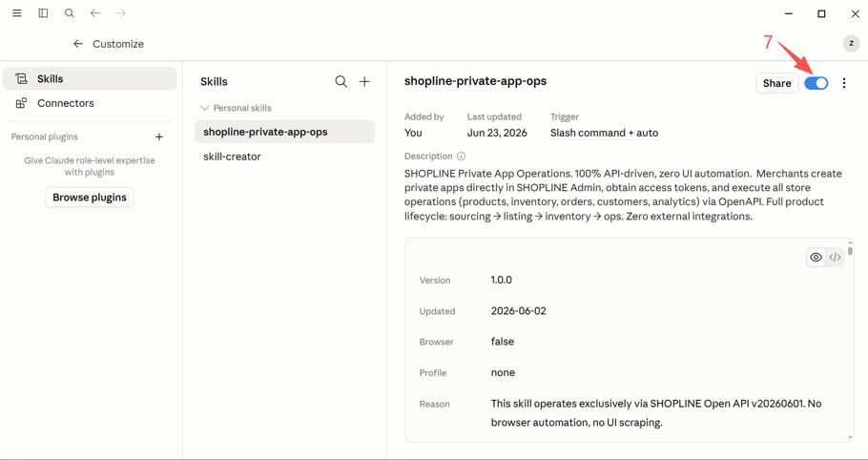Click the Customize header label
The image size is (868, 460).
[x=118, y=44]
